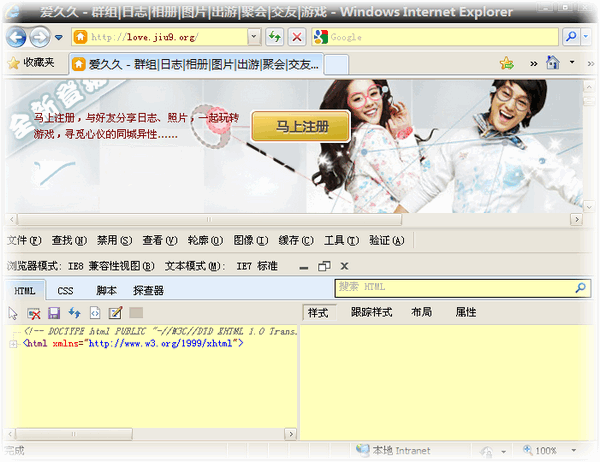Open the 验证(A) menu

[386, 240]
